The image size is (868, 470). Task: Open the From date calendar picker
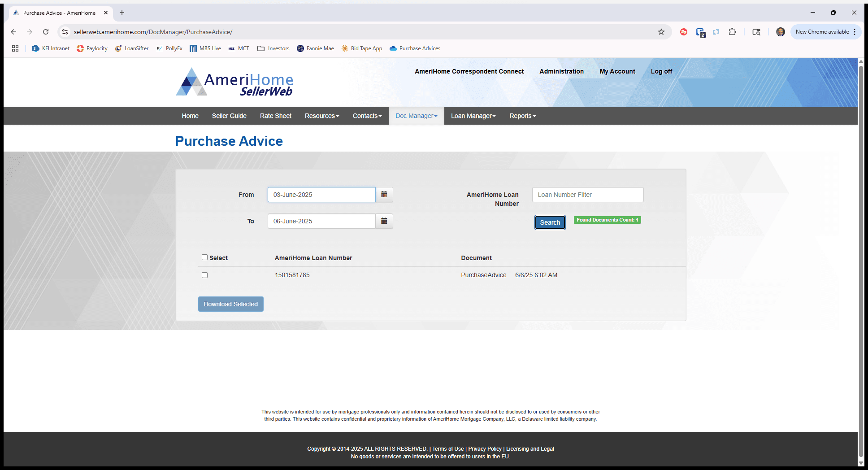tap(384, 195)
